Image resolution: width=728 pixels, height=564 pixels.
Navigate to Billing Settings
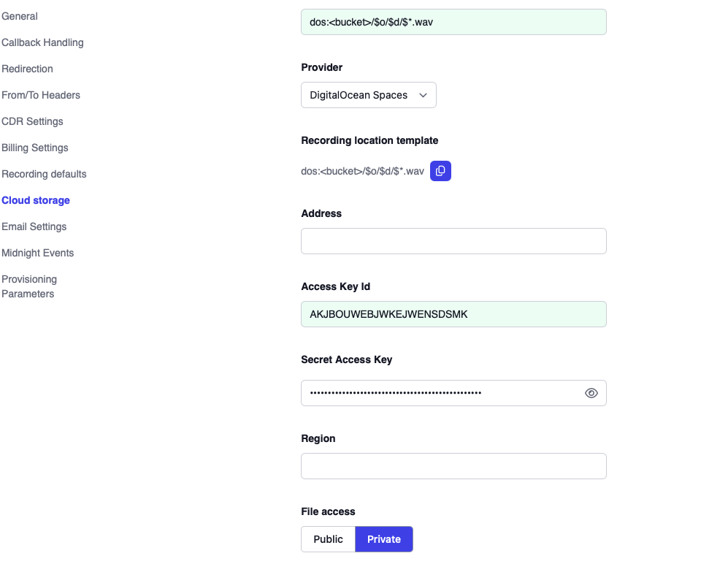(34, 148)
